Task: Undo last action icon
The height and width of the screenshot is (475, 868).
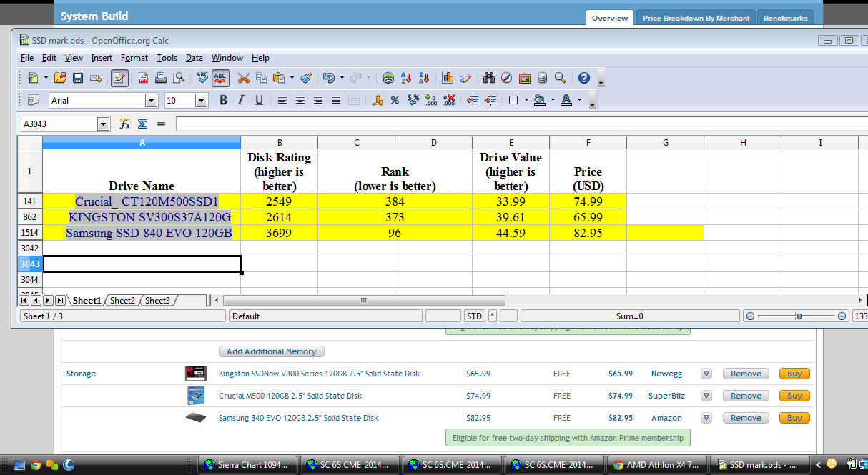Action: 329,78
